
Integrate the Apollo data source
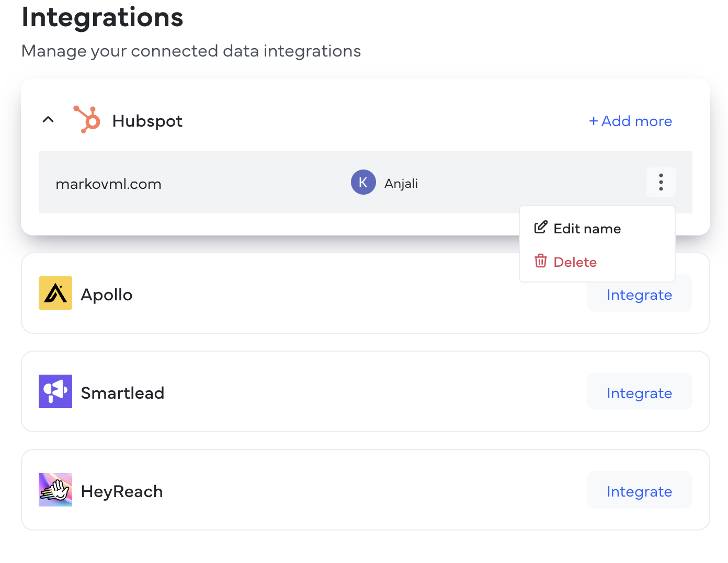639,295
